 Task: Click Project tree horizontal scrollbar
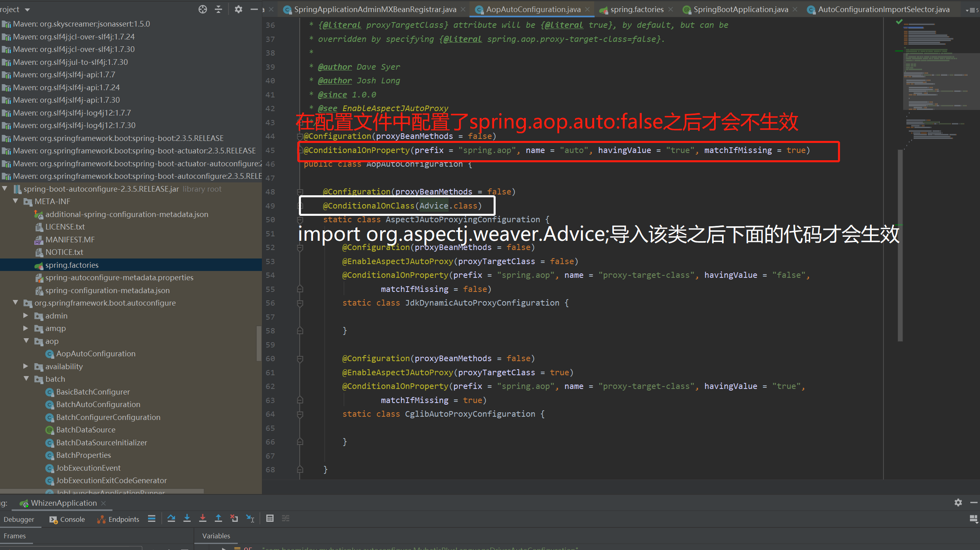pyautogui.click(x=102, y=491)
